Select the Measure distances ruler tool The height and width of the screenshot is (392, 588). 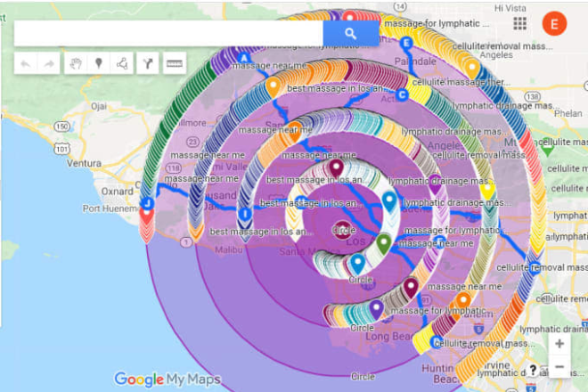pyautogui.click(x=175, y=63)
